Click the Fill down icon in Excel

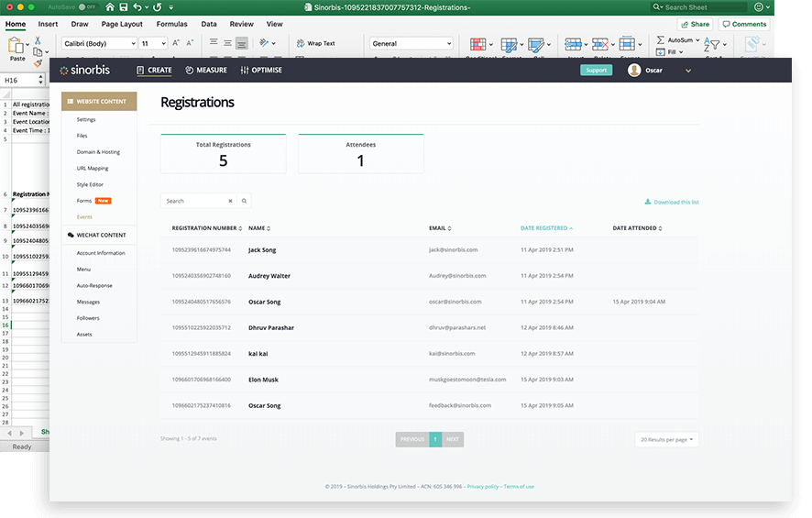coord(660,51)
